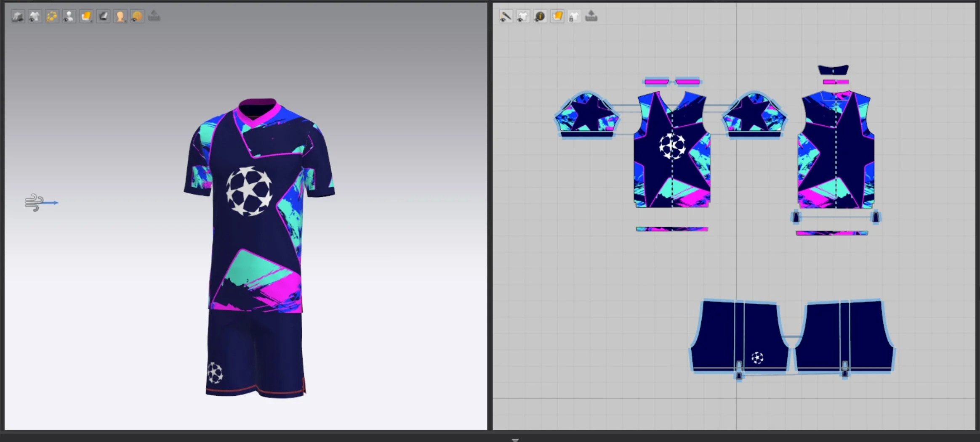980x442 pixels.
Task: Toggle avatar visibility in the 3D window
Action: (69, 16)
